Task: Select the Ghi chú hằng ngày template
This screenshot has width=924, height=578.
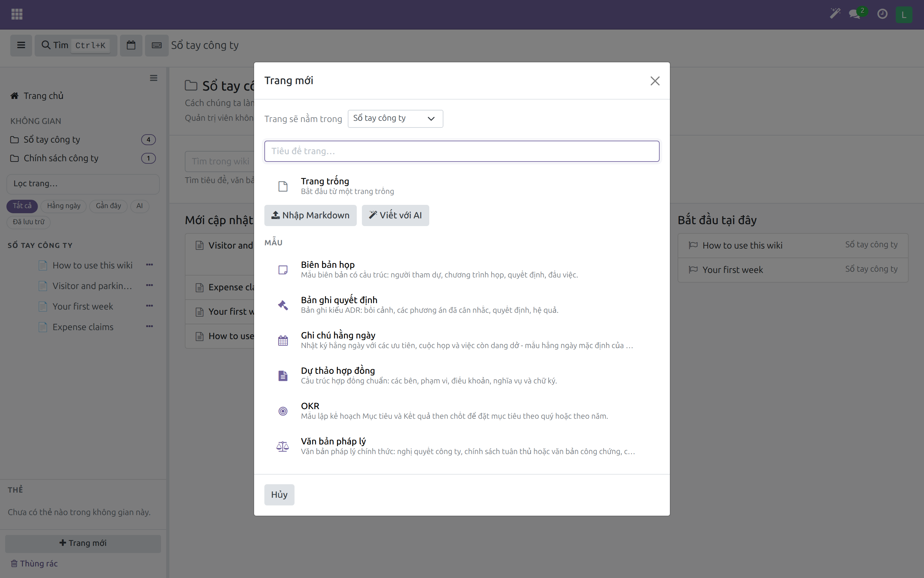Action: 462,340
